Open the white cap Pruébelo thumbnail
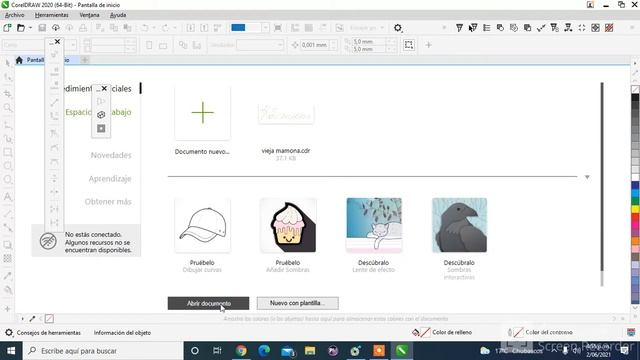This screenshot has width=640, height=360. pos(202,225)
